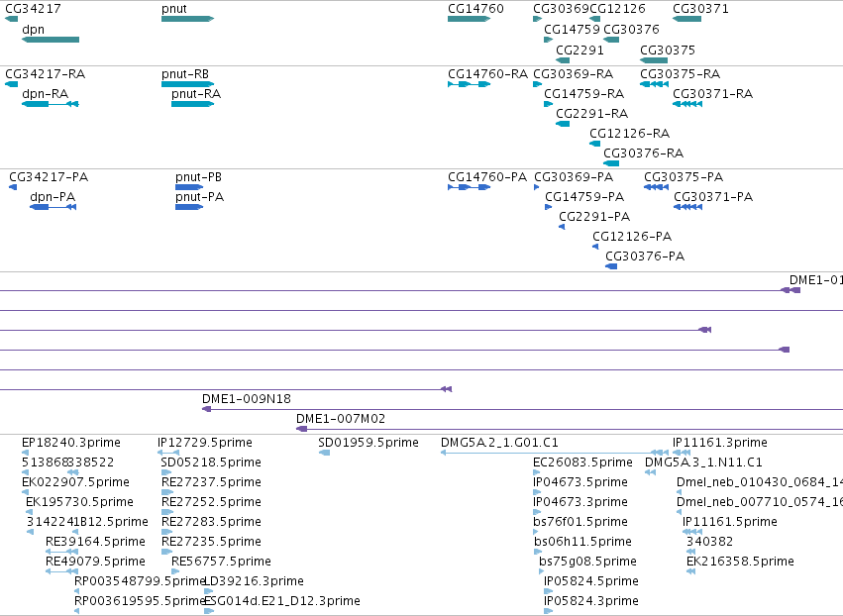
Task: Select the CG2291-RA transcript label
Action: [x=592, y=114]
